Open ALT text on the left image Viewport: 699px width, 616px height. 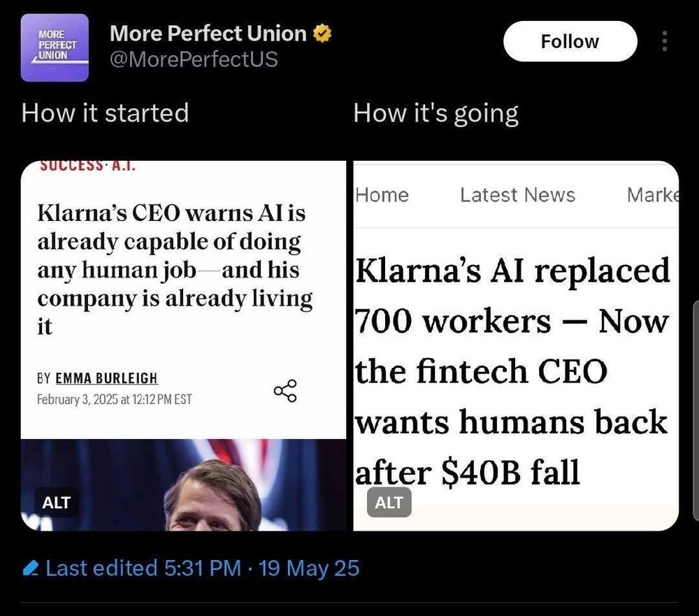coord(56,502)
